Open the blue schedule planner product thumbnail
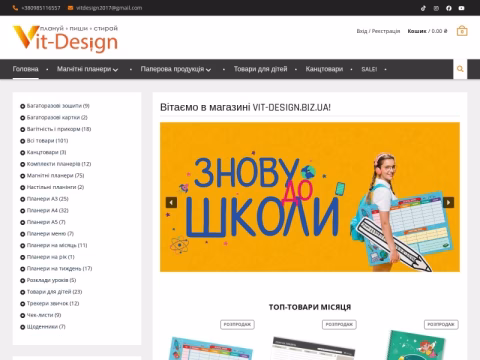This screenshot has height=360, width=480. point(211,348)
